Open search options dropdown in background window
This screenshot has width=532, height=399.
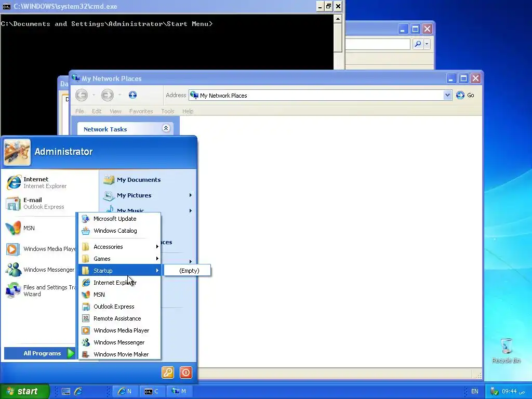click(427, 44)
